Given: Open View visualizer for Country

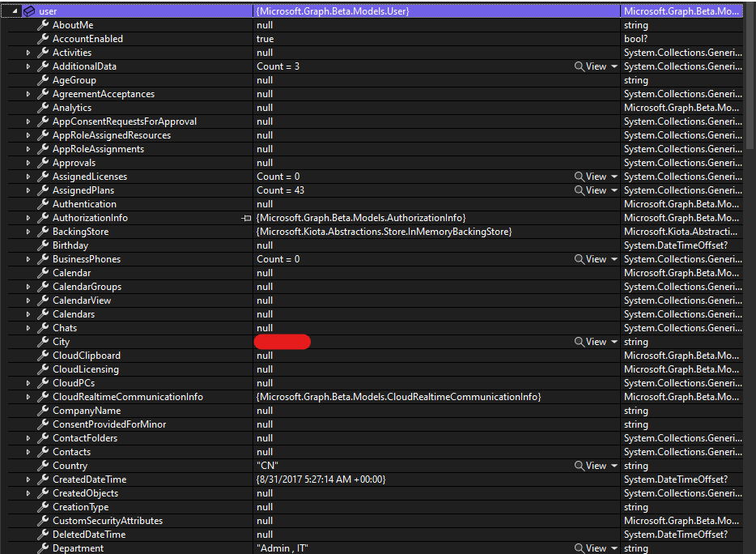Looking at the screenshot, I should [591, 466].
